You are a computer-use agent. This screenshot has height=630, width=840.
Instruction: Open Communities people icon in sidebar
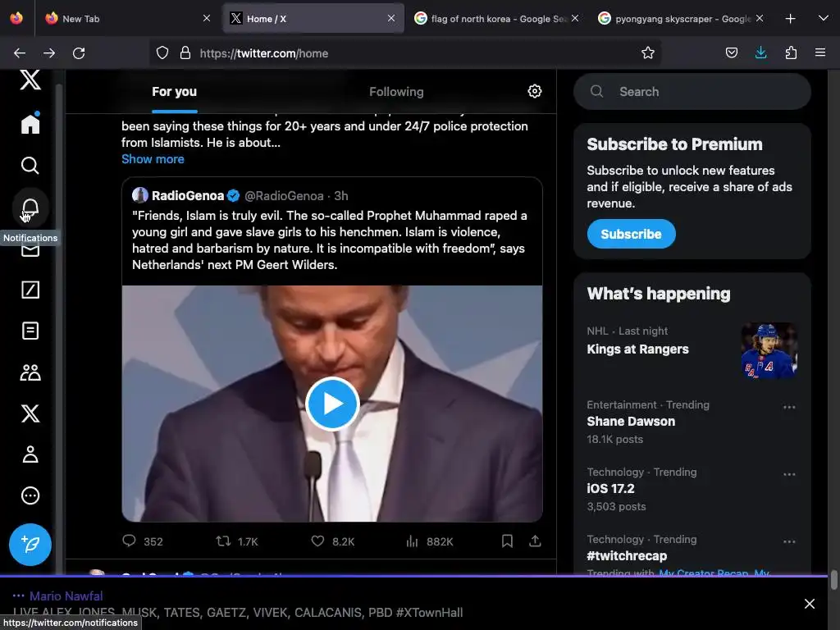point(30,372)
